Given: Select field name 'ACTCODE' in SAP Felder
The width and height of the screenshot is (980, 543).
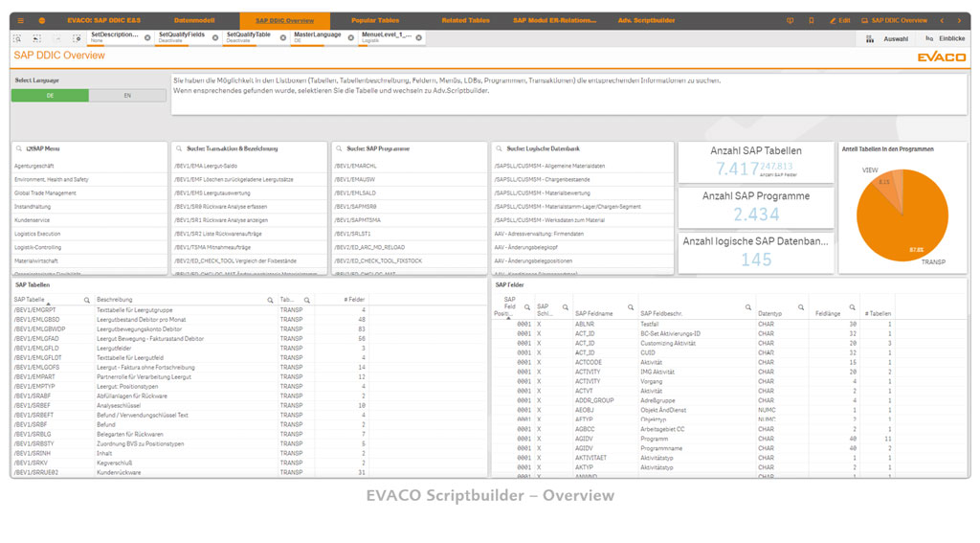Looking at the screenshot, I should point(589,362).
